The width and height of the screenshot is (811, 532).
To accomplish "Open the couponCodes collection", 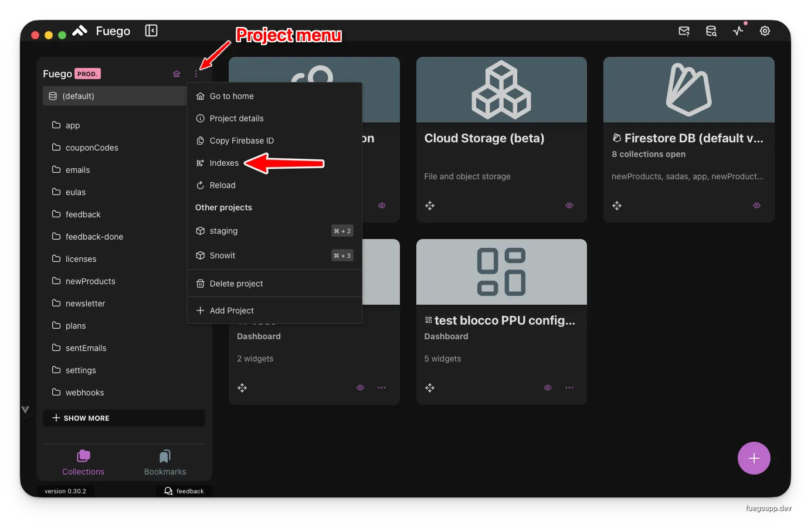I will tap(91, 148).
